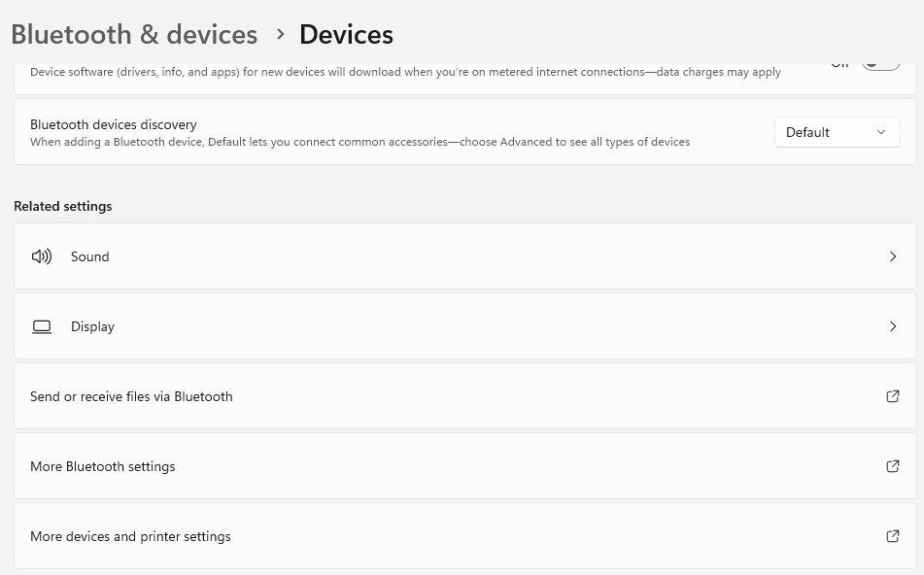The width and height of the screenshot is (924, 575).
Task: Click the Related settings heading
Action: (x=62, y=206)
